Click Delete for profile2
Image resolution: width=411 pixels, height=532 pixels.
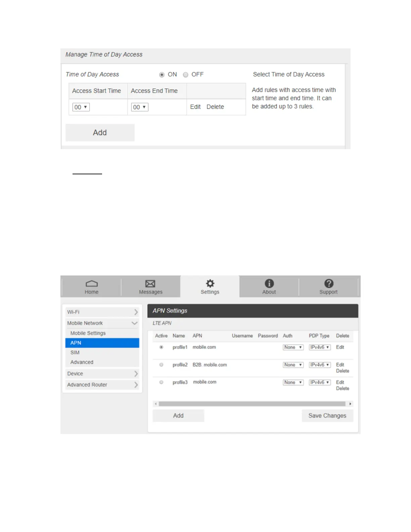click(342, 371)
